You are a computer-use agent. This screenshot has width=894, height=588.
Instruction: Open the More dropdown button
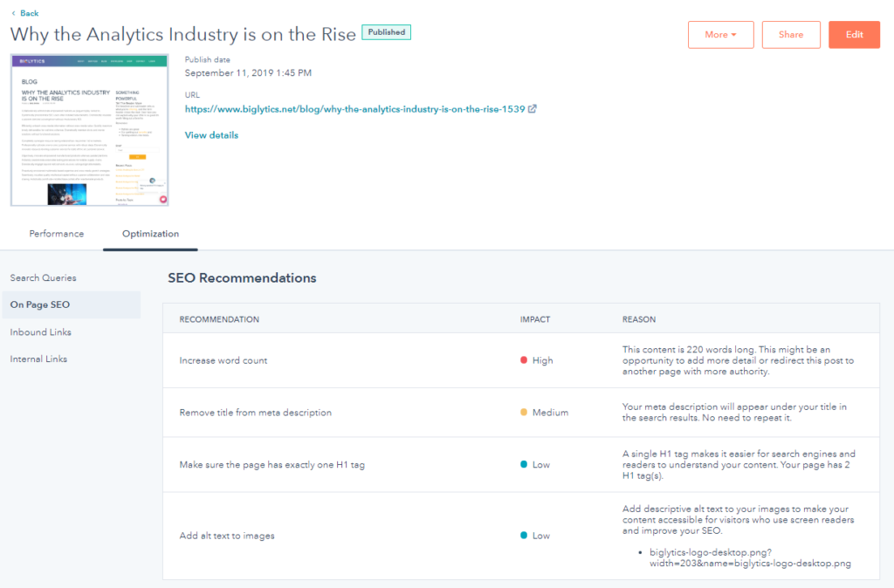coord(720,35)
